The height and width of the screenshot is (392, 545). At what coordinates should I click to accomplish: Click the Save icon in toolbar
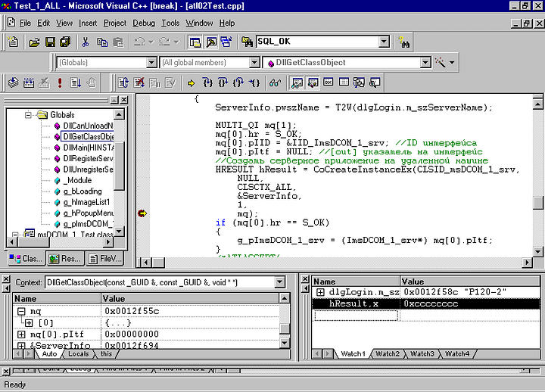50,42
